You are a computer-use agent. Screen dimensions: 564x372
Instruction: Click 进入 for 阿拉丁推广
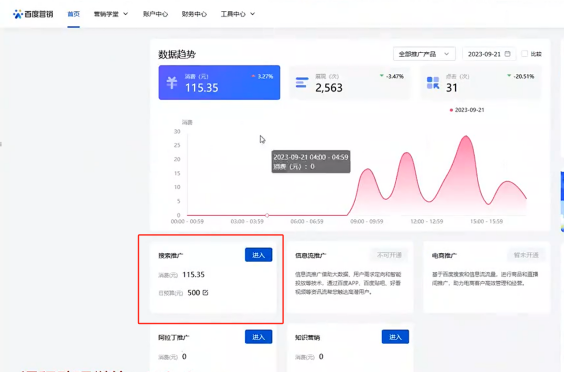259,337
